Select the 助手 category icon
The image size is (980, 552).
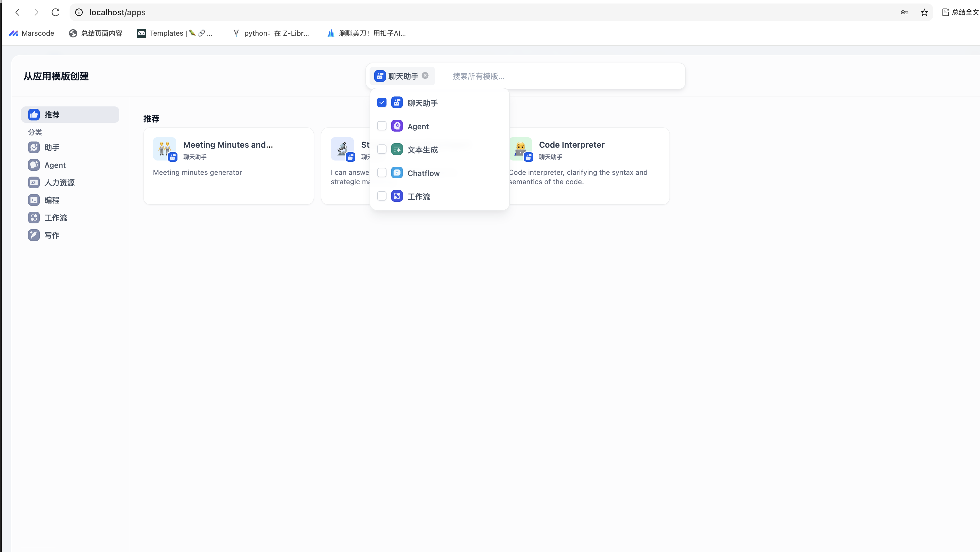coord(34,147)
